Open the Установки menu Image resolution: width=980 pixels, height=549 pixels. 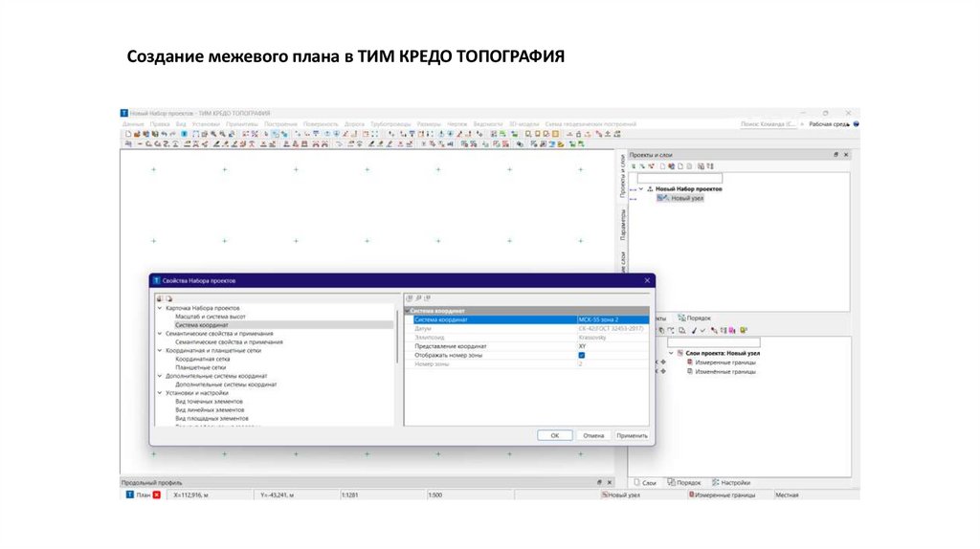point(206,124)
